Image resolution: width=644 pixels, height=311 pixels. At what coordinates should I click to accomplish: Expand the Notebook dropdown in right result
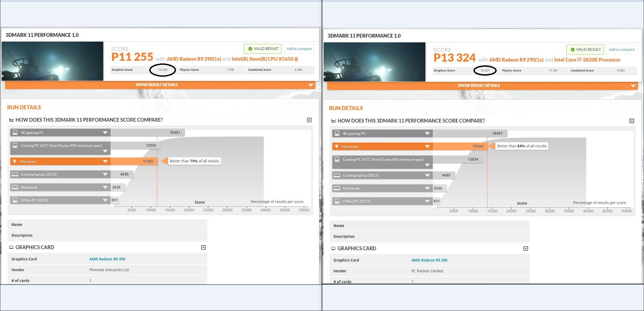coord(427,189)
